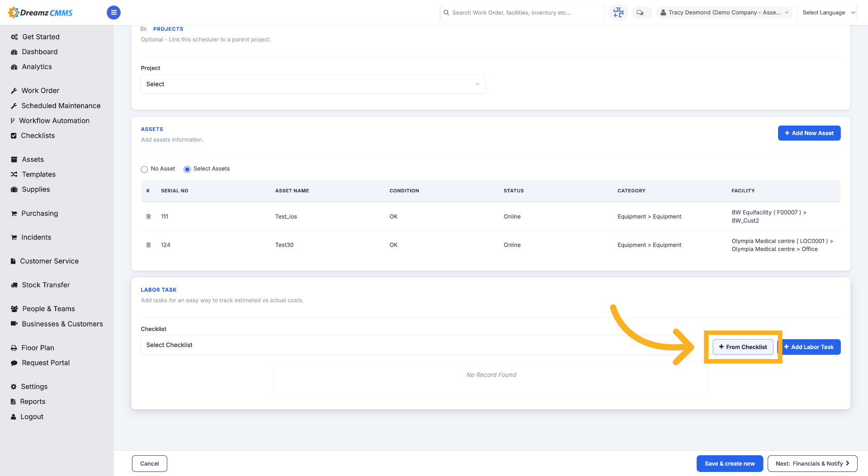Select the No Asset radio button
This screenshot has height=476, width=868.
[x=144, y=169]
